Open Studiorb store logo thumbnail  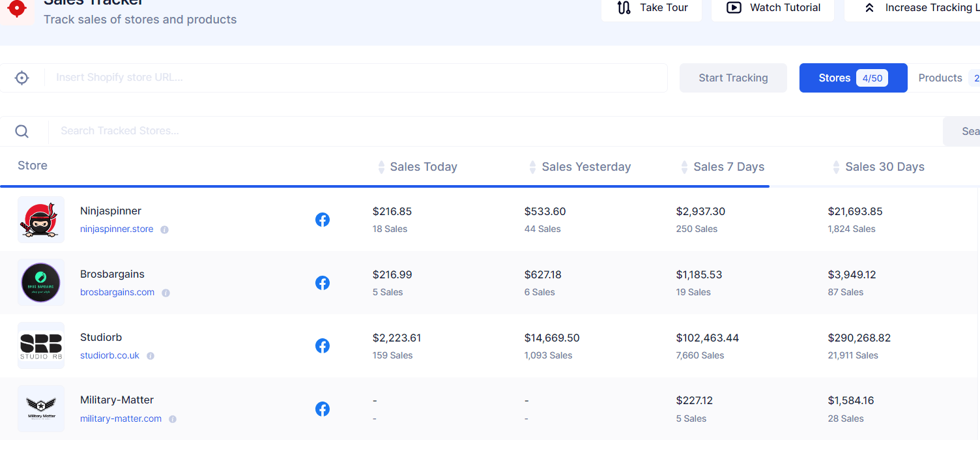tap(41, 345)
